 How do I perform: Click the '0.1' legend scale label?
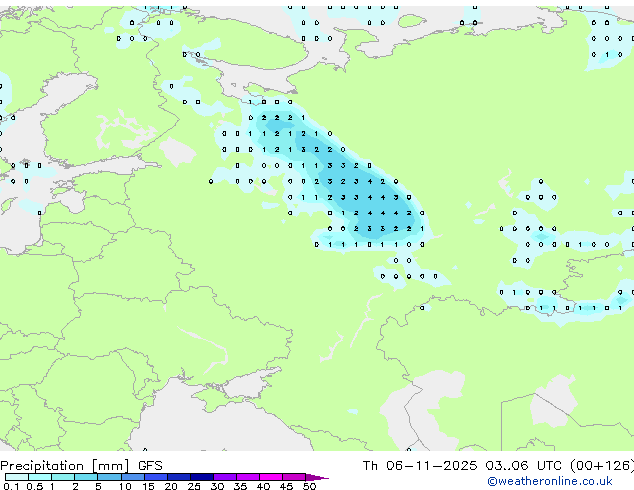tap(11, 486)
